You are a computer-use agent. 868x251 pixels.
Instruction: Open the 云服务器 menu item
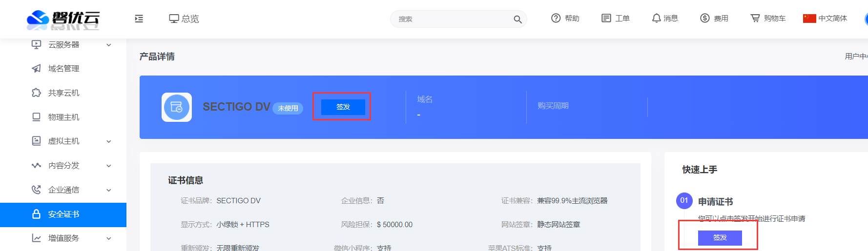tap(63, 44)
